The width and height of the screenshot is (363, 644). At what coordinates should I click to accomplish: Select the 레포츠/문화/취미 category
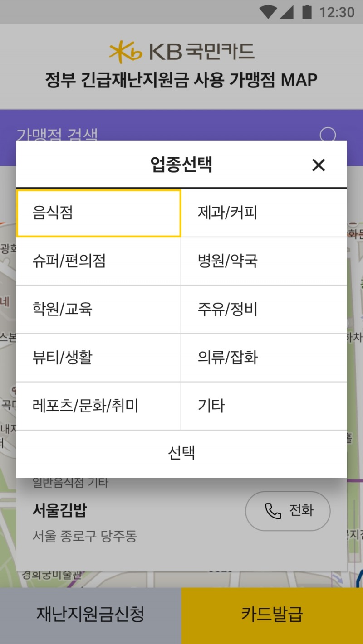98,406
